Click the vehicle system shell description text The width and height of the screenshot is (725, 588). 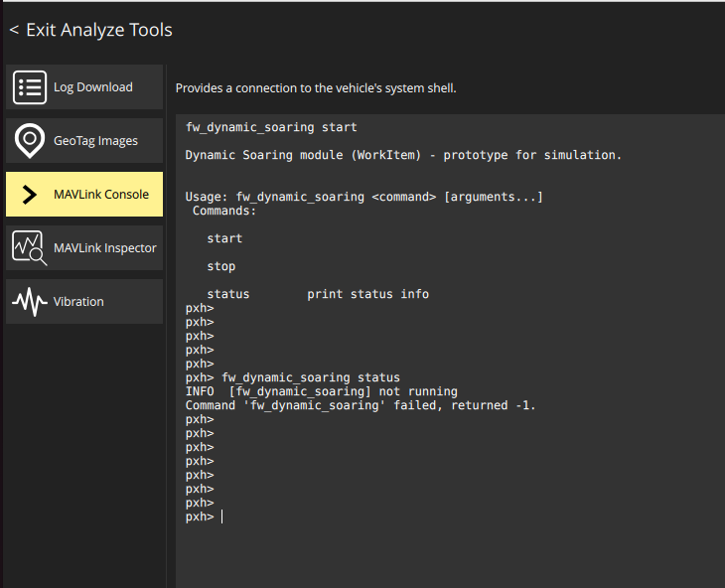[315, 88]
